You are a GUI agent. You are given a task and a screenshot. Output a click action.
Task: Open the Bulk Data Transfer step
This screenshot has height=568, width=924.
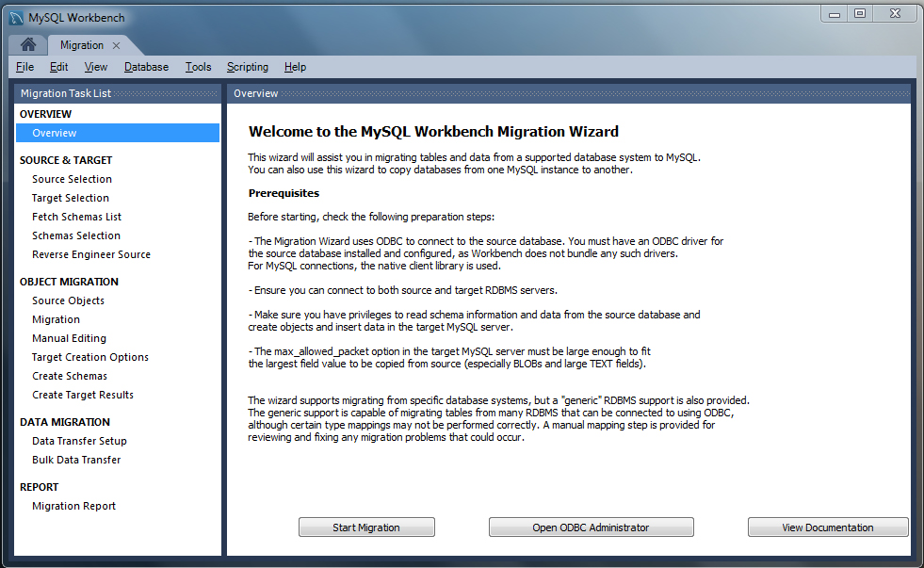coord(76,460)
